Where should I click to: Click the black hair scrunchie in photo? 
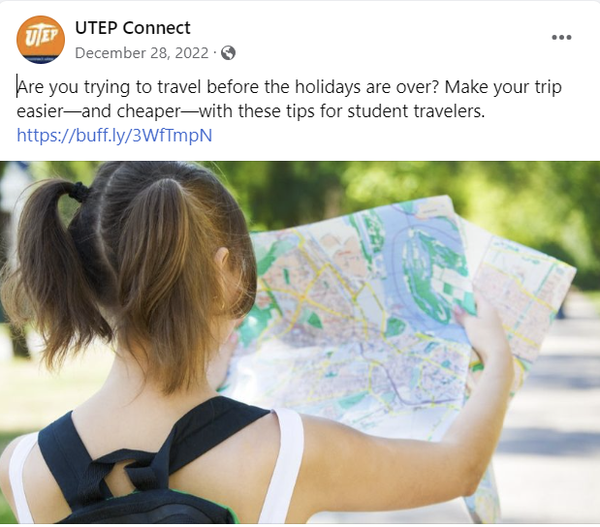(79, 192)
